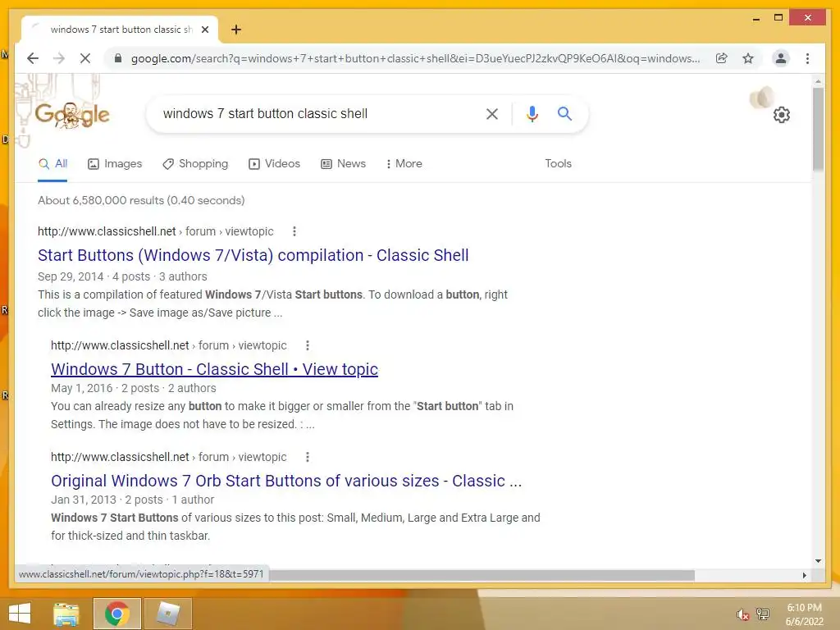
Task: Expand the More search categories
Action: tap(404, 164)
